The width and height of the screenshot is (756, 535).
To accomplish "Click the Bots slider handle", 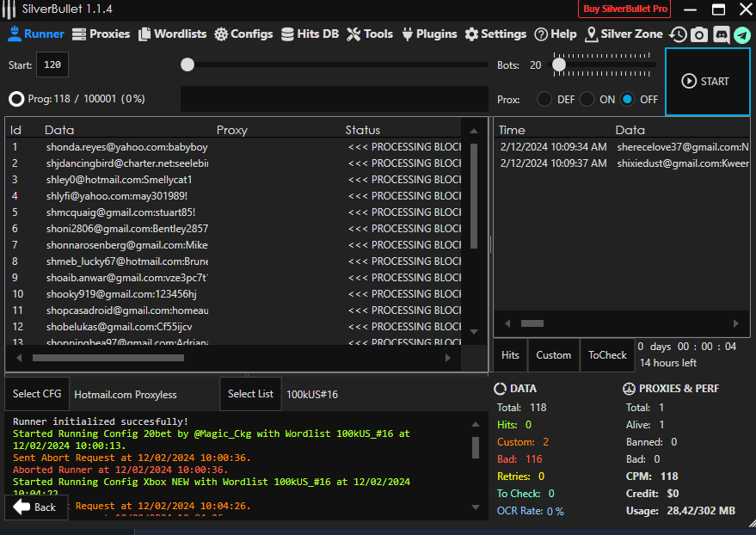I will point(559,65).
